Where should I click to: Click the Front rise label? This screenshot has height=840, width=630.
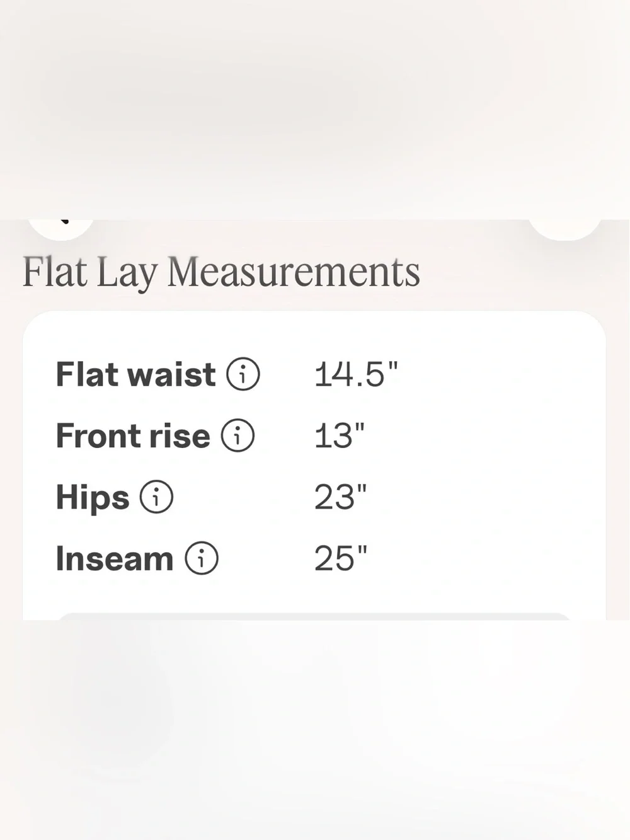coord(133,436)
